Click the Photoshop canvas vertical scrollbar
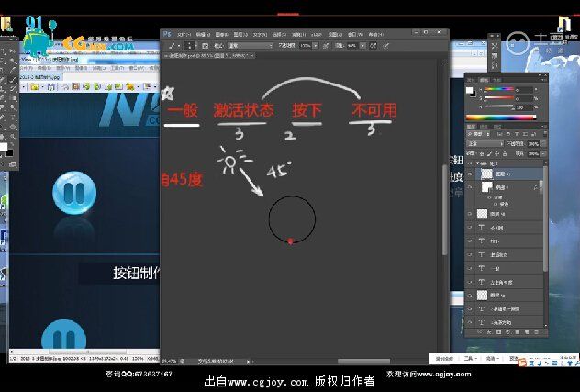This screenshot has width=580, height=392. point(444,209)
